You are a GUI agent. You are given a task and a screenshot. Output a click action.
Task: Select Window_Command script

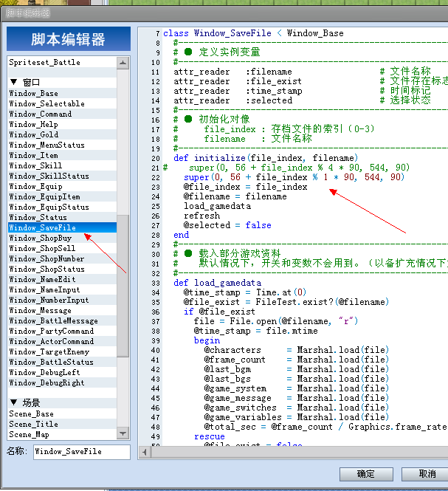click(62, 114)
